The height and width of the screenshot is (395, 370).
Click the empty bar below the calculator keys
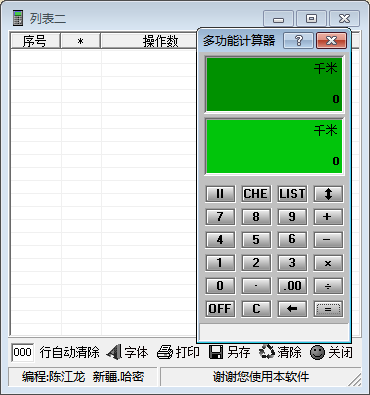click(274, 332)
